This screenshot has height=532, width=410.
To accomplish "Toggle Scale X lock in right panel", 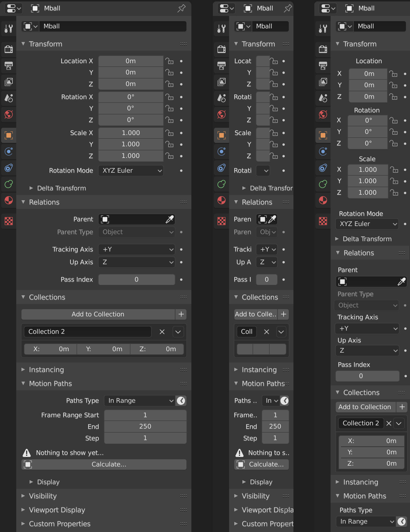I will tap(394, 170).
